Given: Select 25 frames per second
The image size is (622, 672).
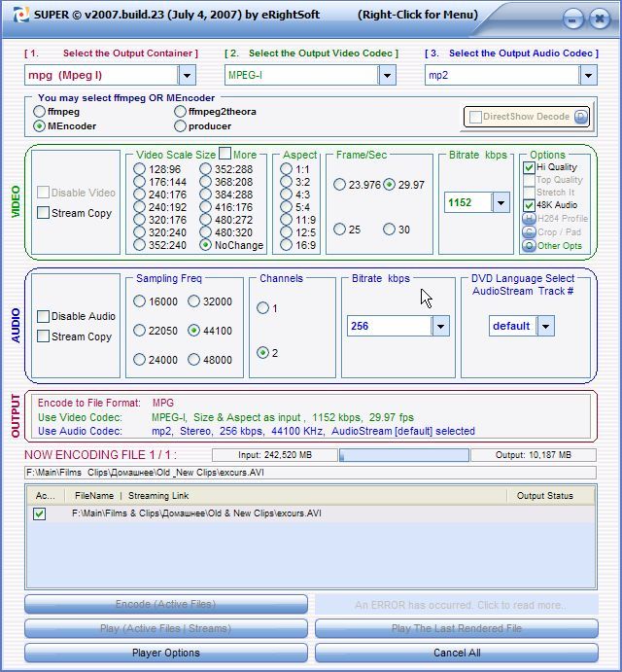Looking at the screenshot, I should 339,230.
